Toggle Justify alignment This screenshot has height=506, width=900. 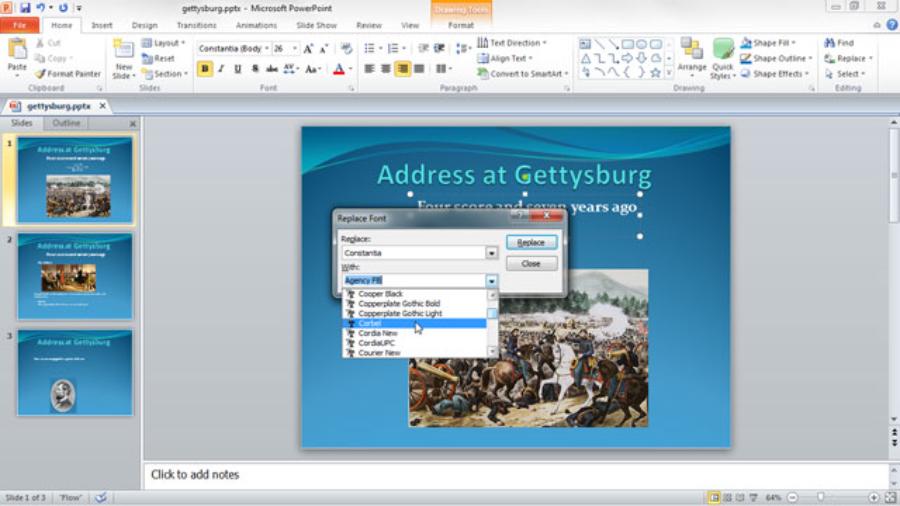click(x=420, y=69)
